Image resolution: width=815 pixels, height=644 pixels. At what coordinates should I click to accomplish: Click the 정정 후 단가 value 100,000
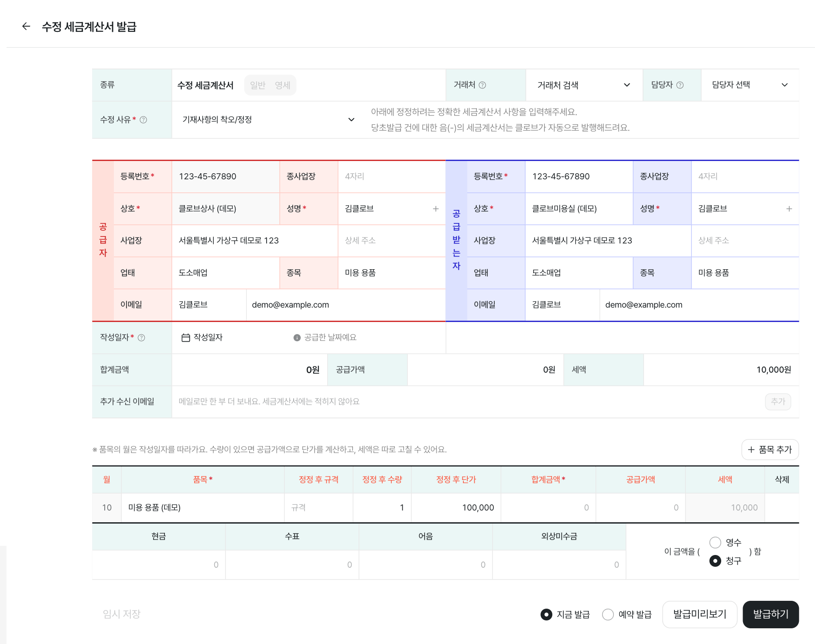click(x=456, y=507)
